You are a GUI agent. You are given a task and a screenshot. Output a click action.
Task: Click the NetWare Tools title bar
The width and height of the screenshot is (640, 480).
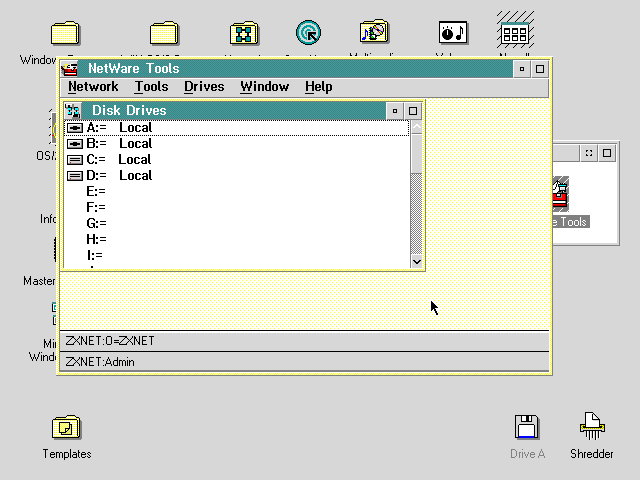click(x=296, y=69)
